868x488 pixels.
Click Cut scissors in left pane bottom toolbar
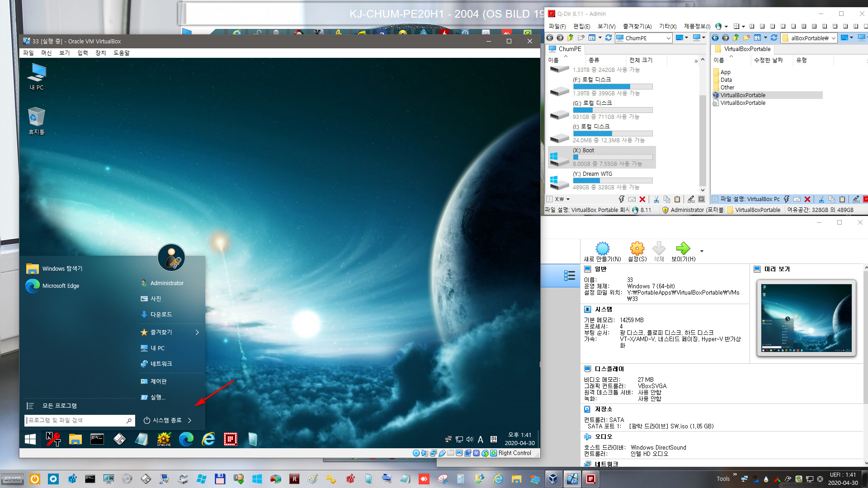656,199
